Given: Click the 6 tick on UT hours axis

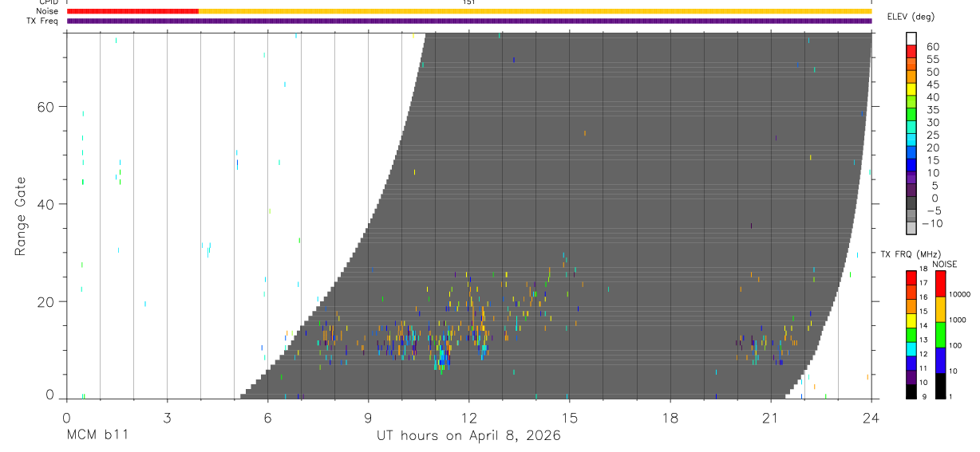Looking at the screenshot, I should tap(268, 418).
